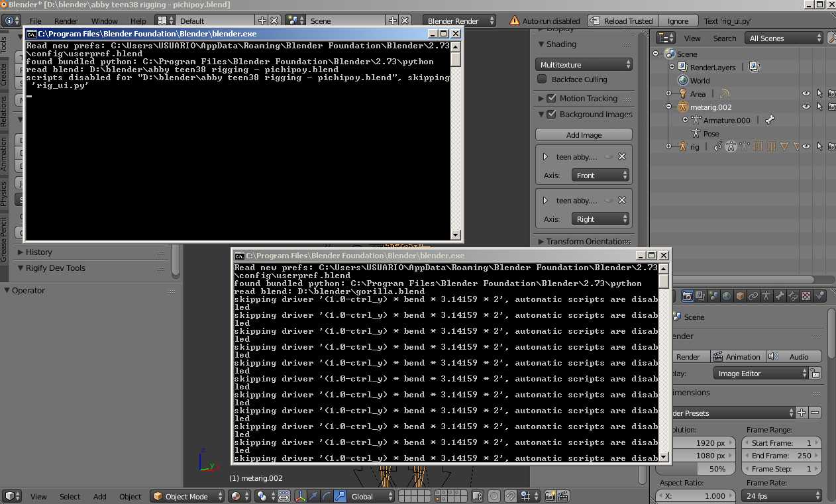Select the Render properties tab icon
Image resolution: width=836 pixels, height=504 pixels.
[688, 297]
